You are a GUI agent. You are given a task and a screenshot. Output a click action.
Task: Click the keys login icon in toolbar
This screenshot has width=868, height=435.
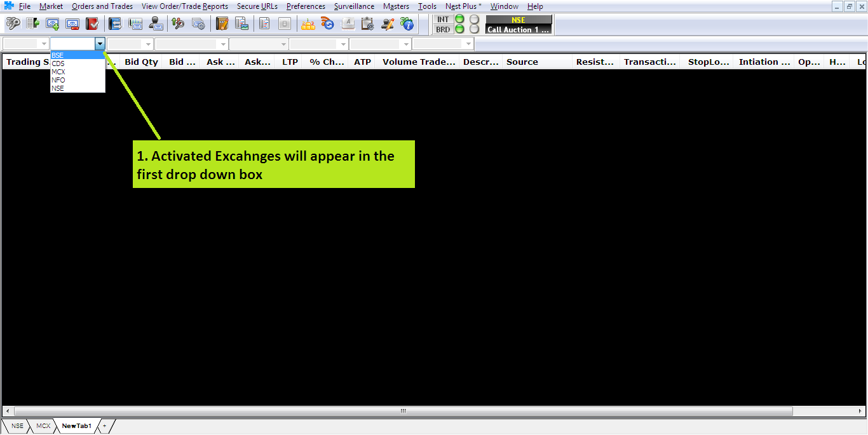(13, 24)
